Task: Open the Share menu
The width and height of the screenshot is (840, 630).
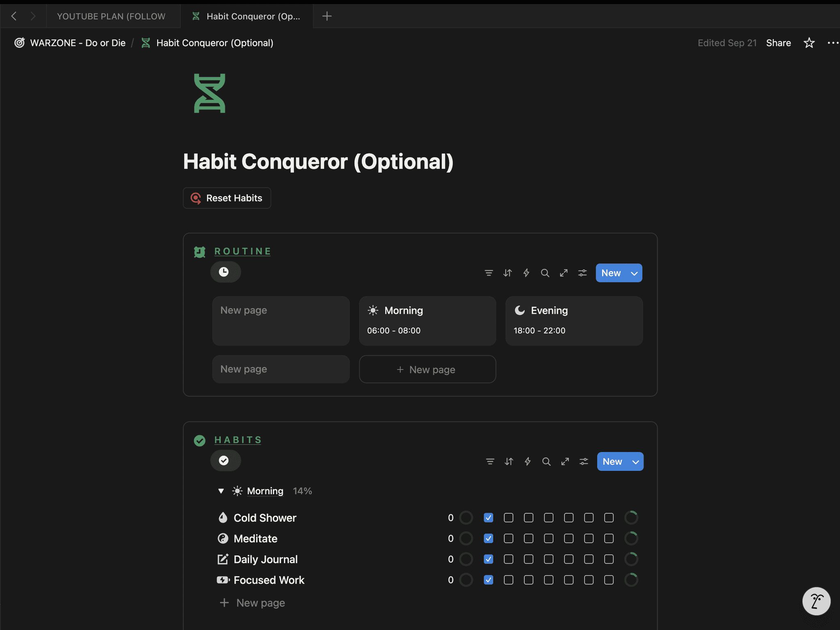Action: (x=778, y=43)
